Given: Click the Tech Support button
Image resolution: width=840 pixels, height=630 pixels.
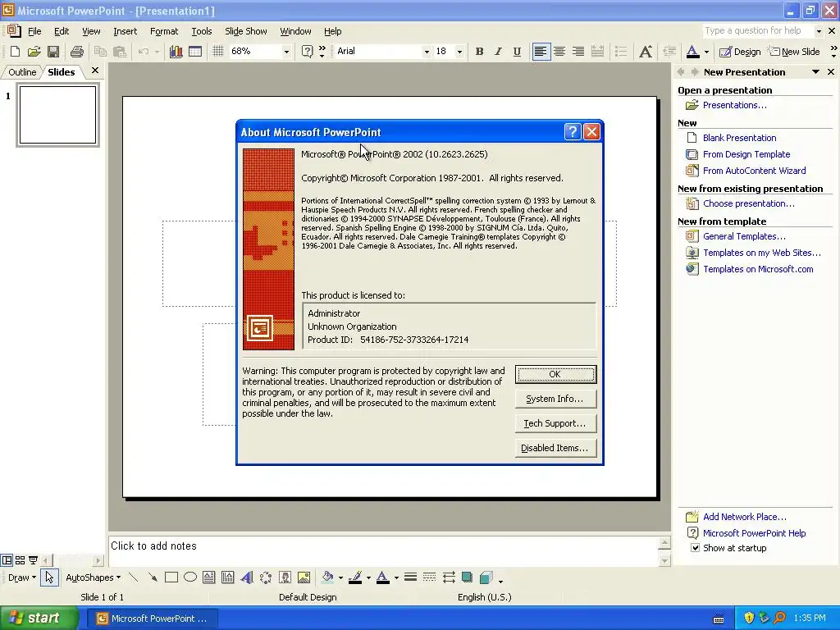Looking at the screenshot, I should click(555, 423).
